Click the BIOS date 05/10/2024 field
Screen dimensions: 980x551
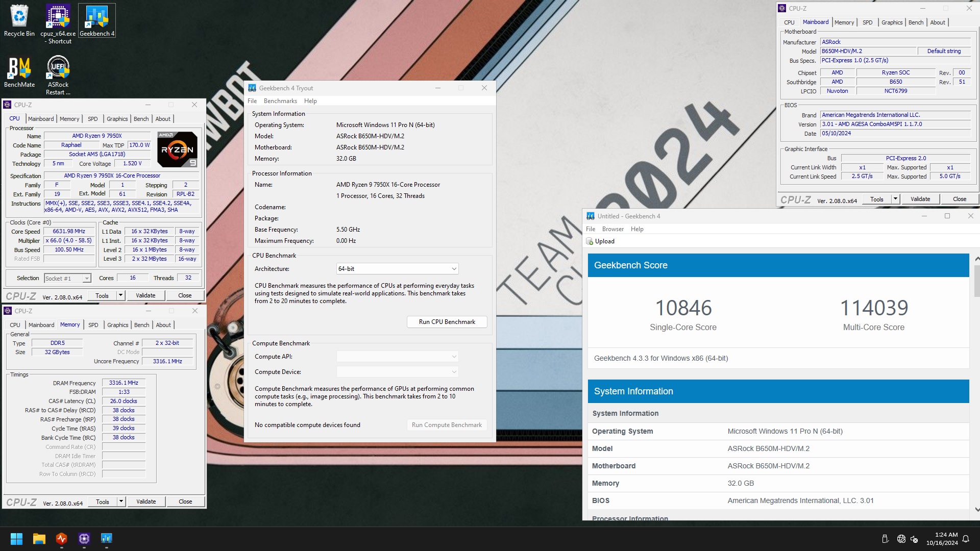pyautogui.click(x=895, y=133)
